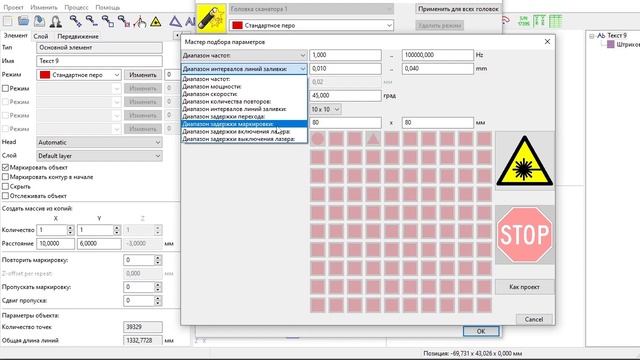
Task: Open the Диапазон частот combo box at top
Action: 244,55
